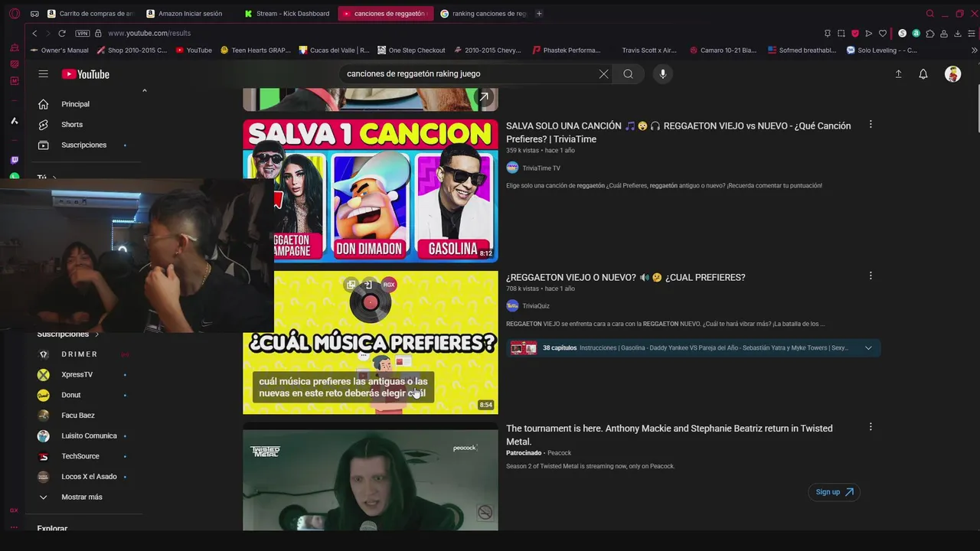This screenshot has width=980, height=551.
Task: Open Suscripciones feed in sidebar
Action: click(x=83, y=145)
